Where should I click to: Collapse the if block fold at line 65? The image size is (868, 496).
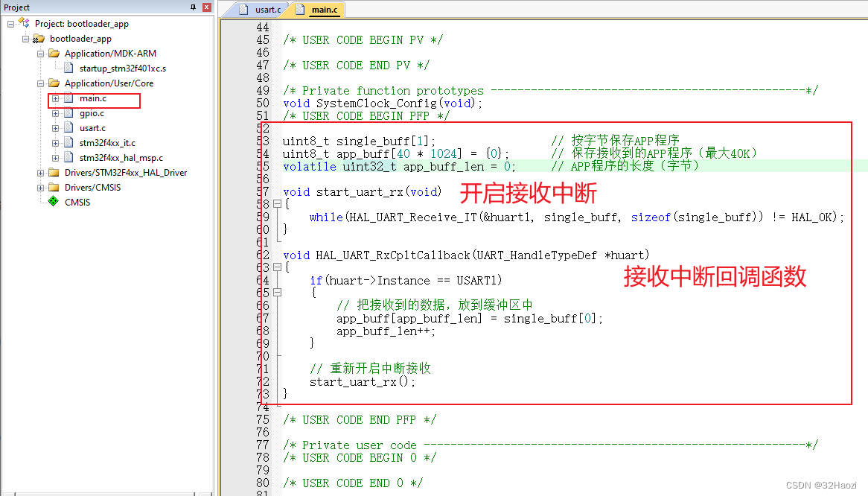(277, 293)
